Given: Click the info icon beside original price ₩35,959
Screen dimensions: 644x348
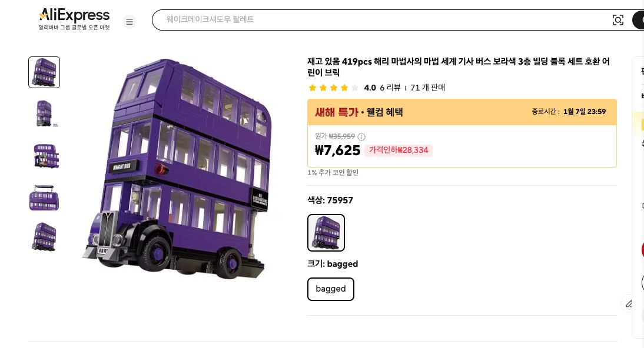Looking at the screenshot, I should (361, 136).
